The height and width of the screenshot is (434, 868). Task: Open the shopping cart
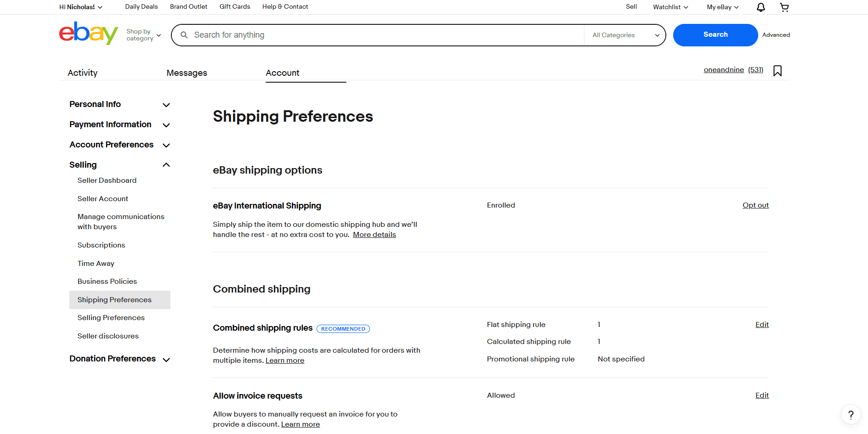click(x=784, y=7)
